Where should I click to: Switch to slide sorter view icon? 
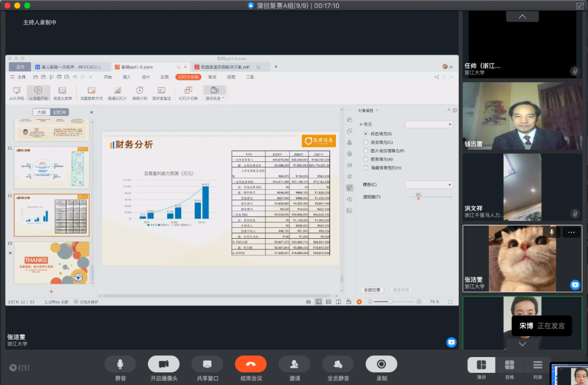click(x=328, y=302)
